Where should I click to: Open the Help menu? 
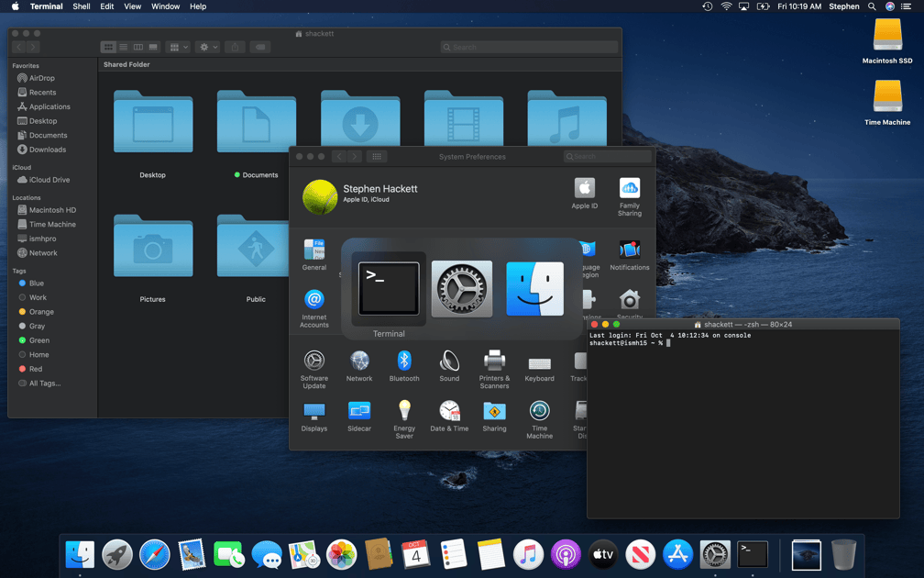coord(198,6)
